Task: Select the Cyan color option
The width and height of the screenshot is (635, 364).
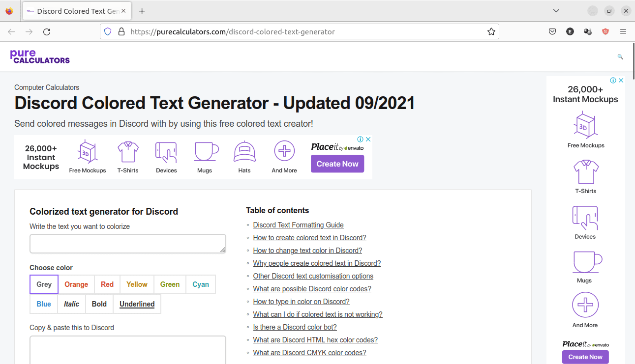Action: [201, 284]
